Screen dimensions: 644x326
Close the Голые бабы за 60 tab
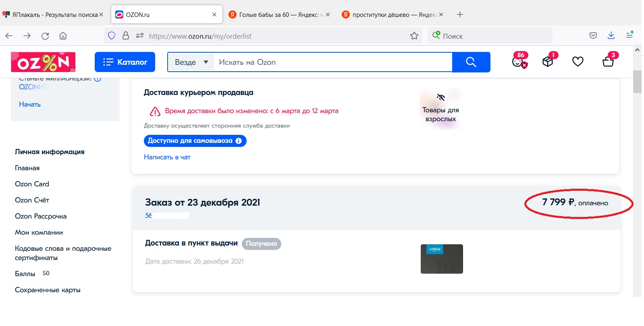click(x=328, y=14)
